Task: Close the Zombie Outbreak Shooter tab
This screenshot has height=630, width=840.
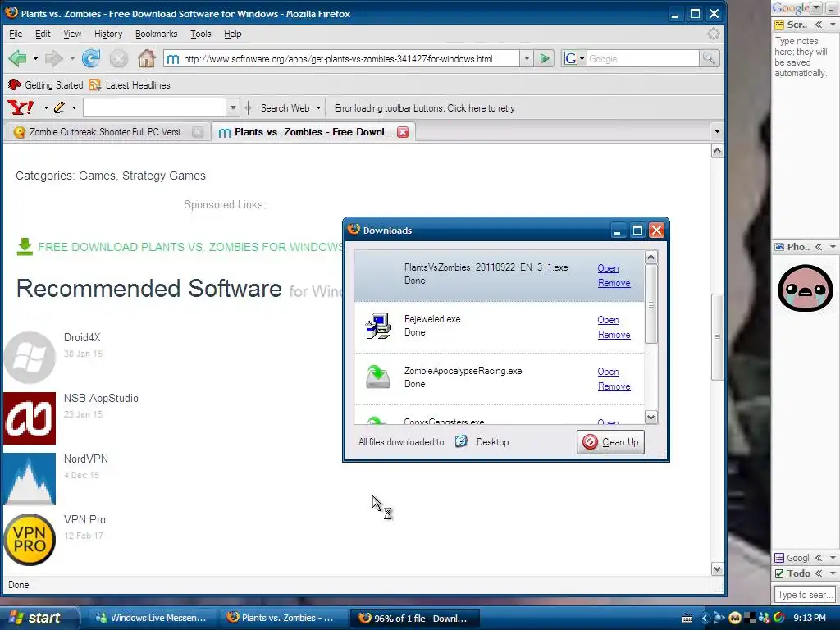Action: 198,132
